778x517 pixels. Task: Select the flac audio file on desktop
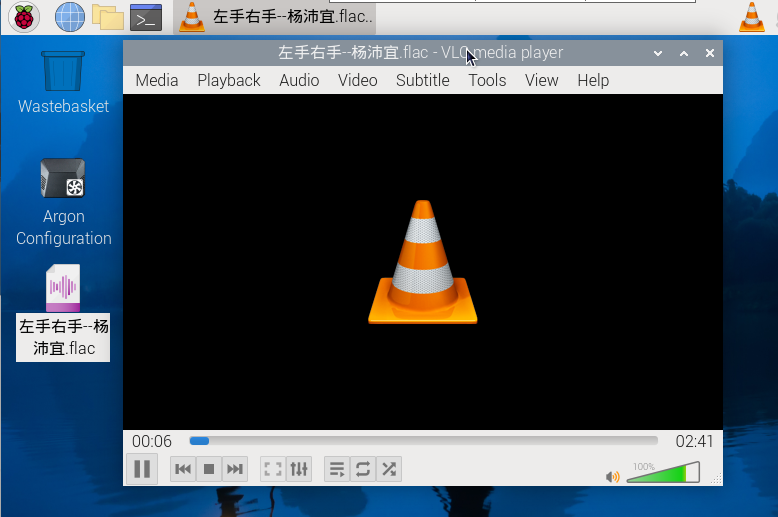click(63, 313)
